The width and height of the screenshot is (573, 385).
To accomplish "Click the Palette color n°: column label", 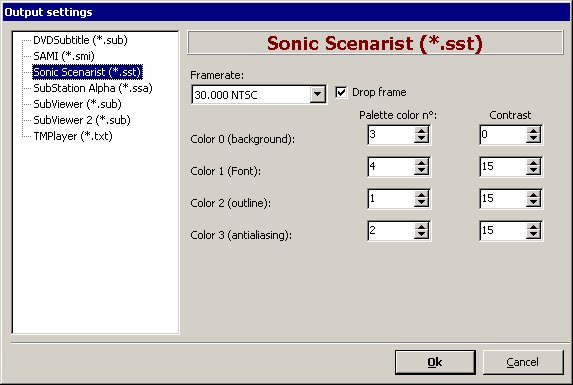I will click(x=398, y=115).
